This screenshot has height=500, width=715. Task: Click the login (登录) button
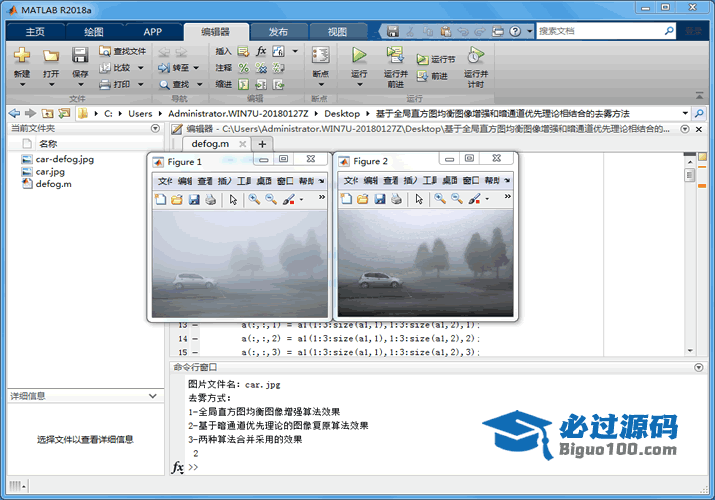coord(694,31)
